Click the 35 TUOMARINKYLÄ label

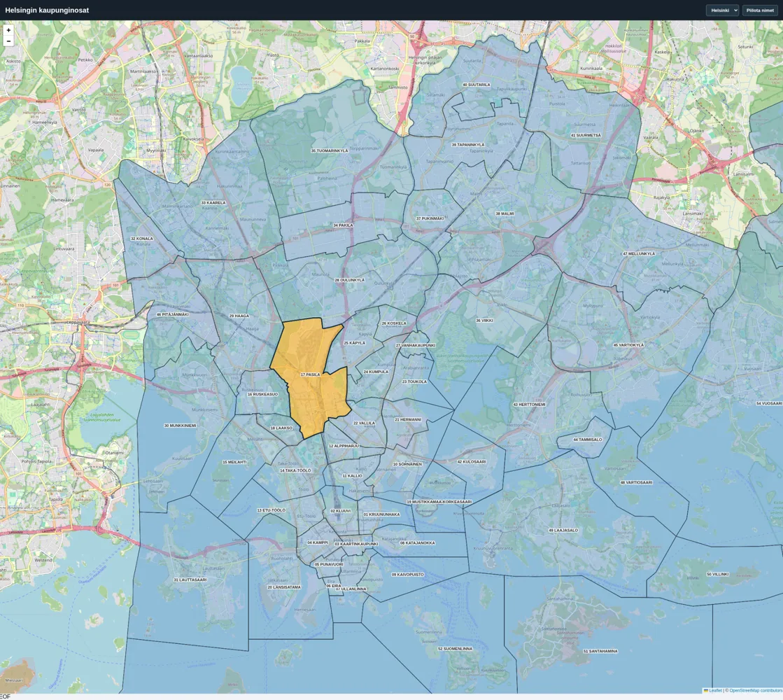pos(330,150)
